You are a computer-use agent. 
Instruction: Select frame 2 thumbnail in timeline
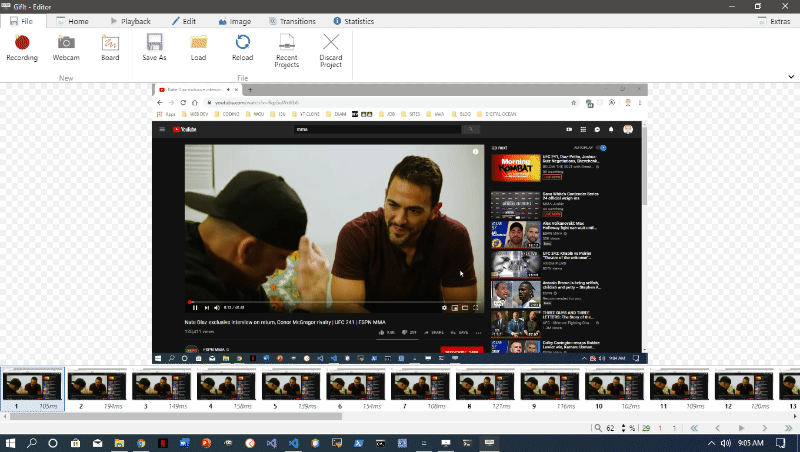click(x=97, y=386)
